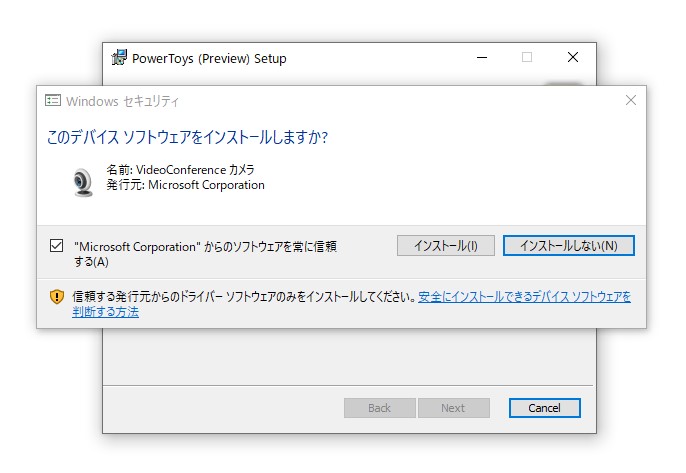This screenshot has height=473, width=686.
Task: Open the safe device software help link
Action: coord(525,297)
